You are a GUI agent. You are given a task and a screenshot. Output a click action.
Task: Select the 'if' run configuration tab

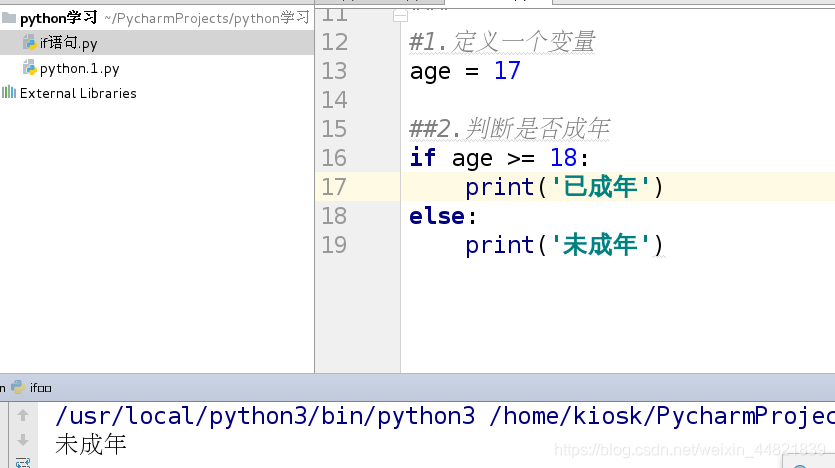pos(40,388)
